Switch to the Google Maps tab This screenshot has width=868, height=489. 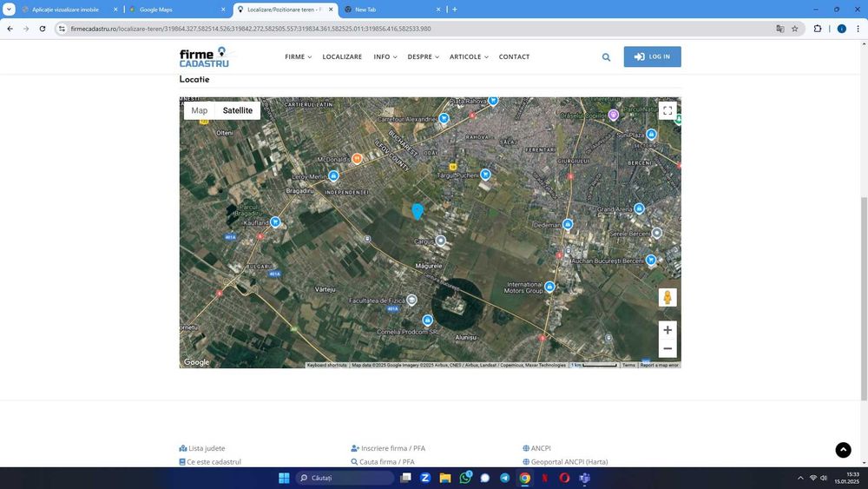(x=177, y=10)
